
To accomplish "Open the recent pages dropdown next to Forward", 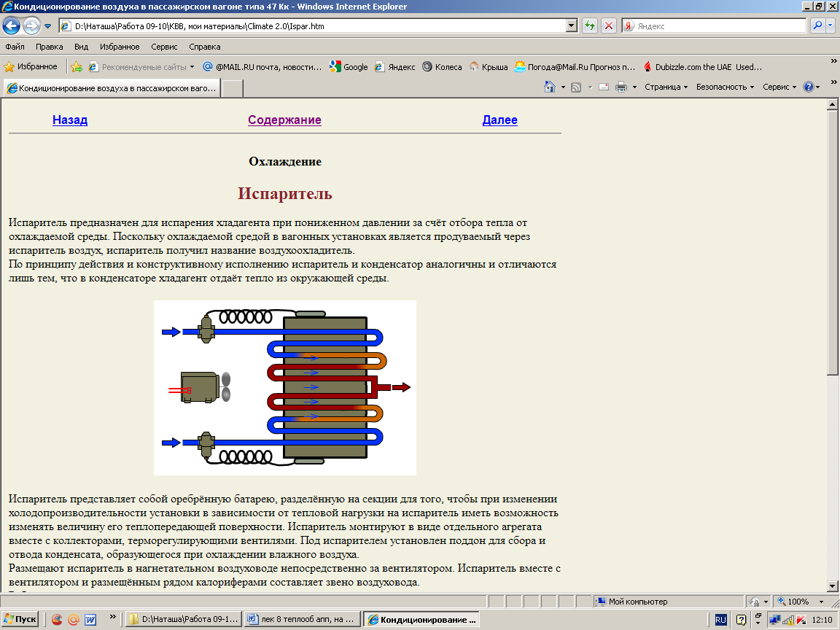I will click(x=47, y=26).
